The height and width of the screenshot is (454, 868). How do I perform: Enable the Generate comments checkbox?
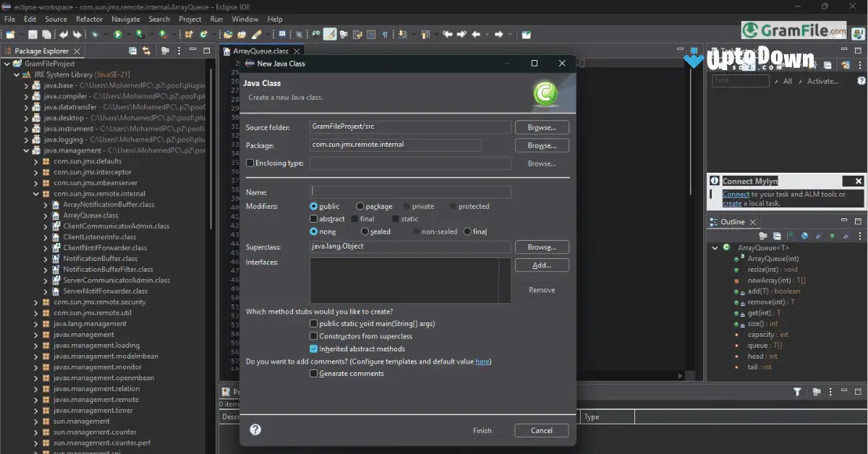pyautogui.click(x=314, y=373)
